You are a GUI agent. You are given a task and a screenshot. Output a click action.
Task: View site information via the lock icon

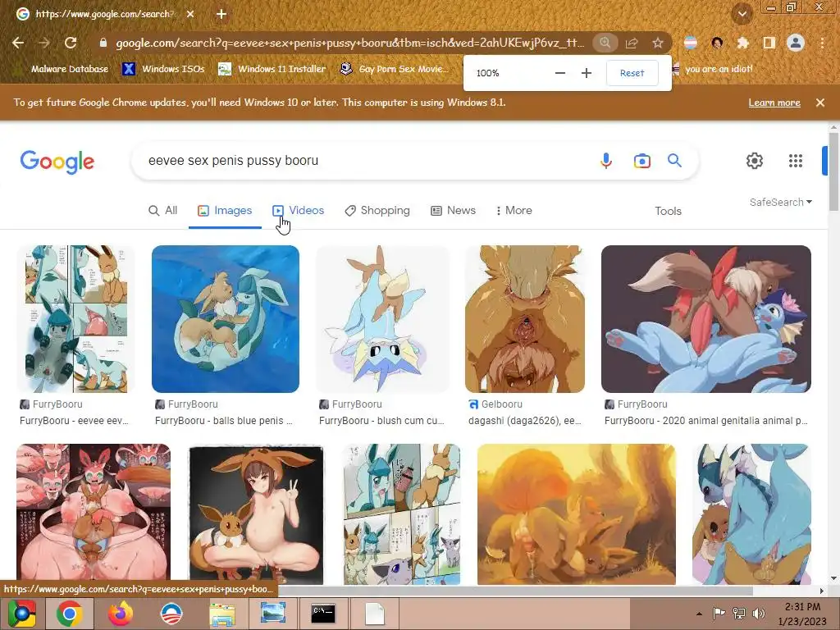103,43
